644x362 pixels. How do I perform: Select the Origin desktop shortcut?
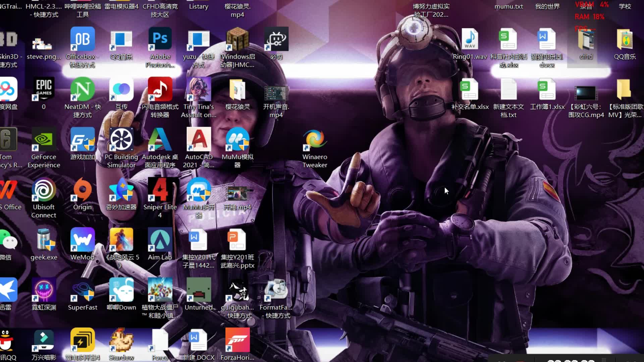[83, 190]
